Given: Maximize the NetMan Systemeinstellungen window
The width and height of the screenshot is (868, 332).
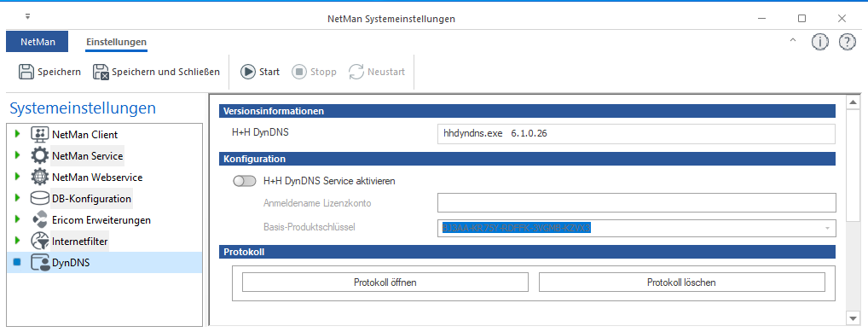Looking at the screenshot, I should (x=801, y=18).
